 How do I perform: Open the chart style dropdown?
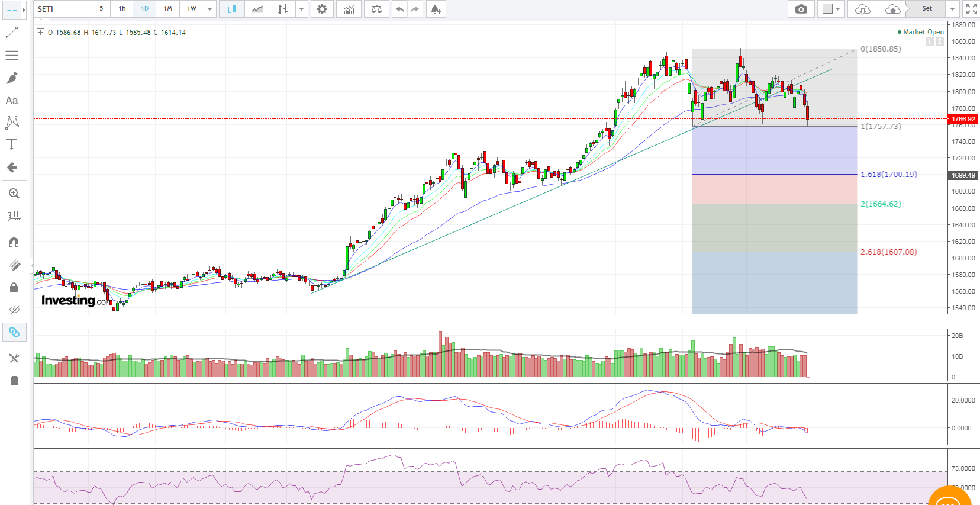[302, 9]
